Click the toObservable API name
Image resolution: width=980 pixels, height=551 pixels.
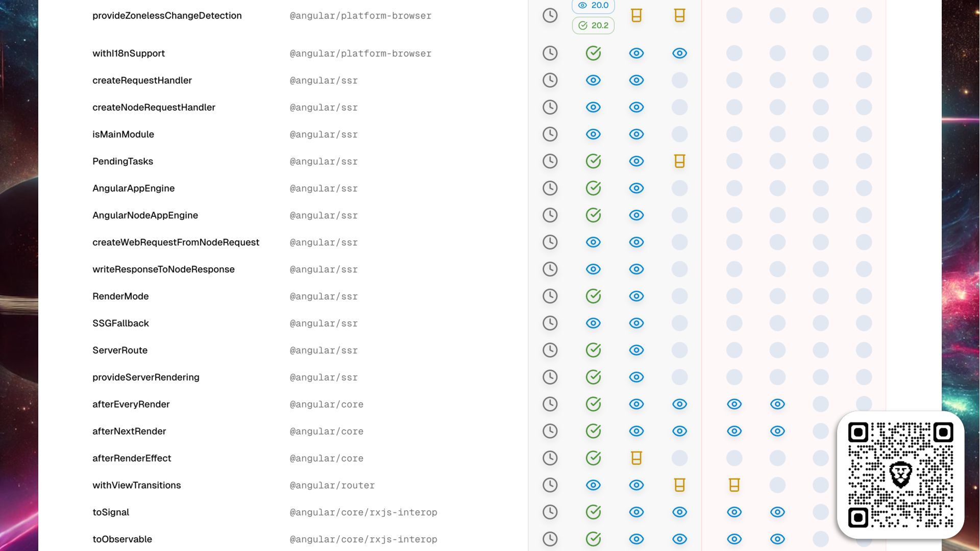[122, 539]
